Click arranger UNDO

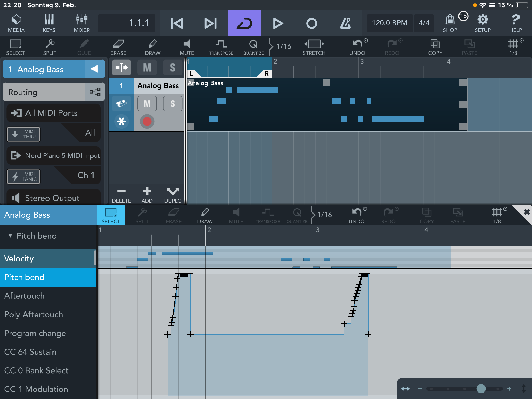pyautogui.click(x=357, y=47)
